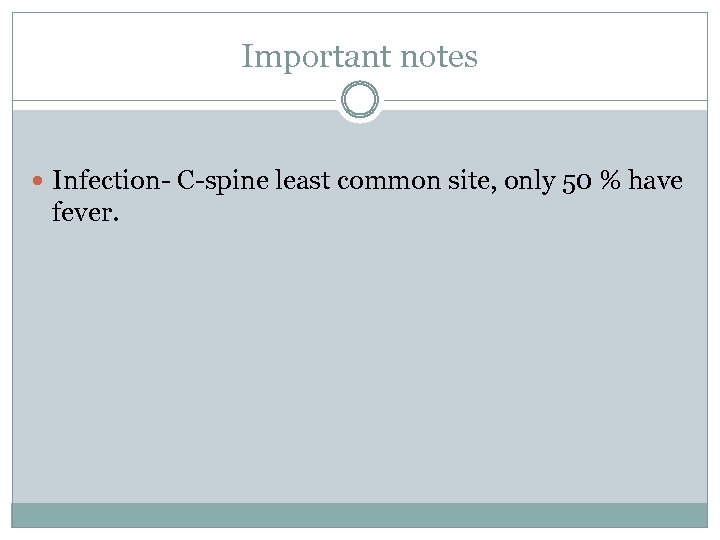Click the empty gray-blue content area

pos(360,360)
